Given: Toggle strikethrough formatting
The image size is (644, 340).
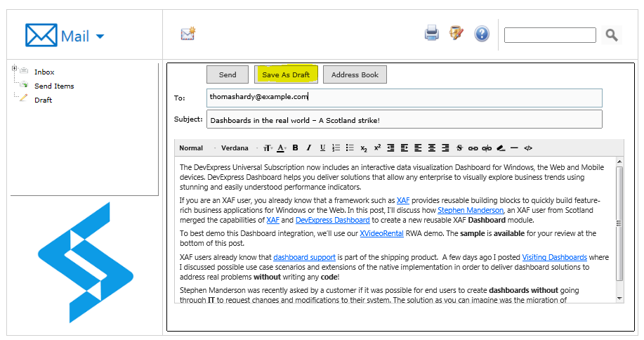Looking at the screenshot, I should click(x=459, y=148).
